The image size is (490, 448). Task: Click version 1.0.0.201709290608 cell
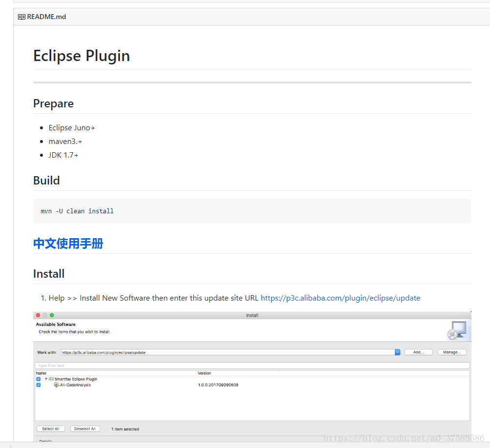(218, 385)
